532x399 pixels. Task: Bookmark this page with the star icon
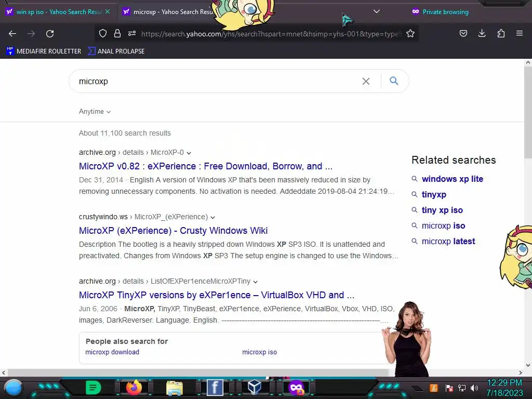tap(410, 33)
